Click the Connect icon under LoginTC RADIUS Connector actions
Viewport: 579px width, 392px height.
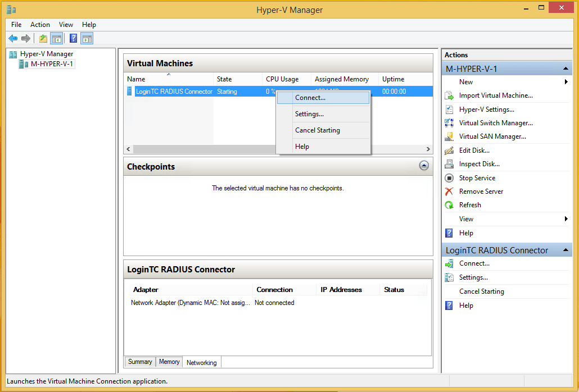[449, 263]
